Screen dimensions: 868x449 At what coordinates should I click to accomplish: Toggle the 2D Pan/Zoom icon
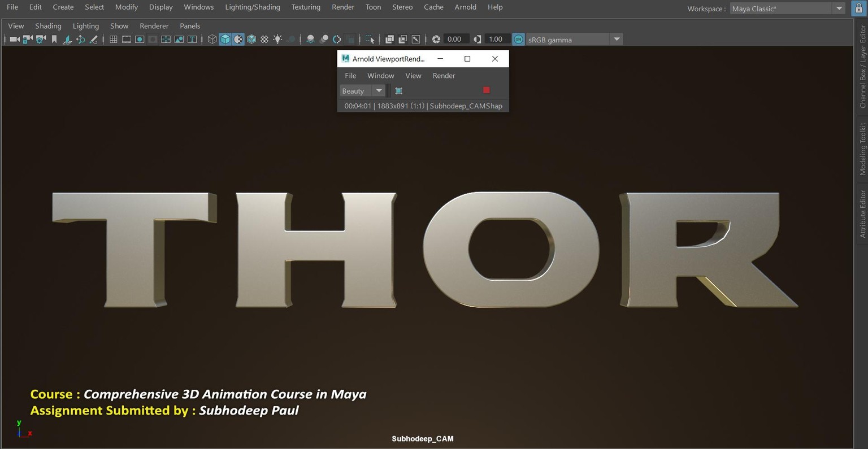coord(80,39)
